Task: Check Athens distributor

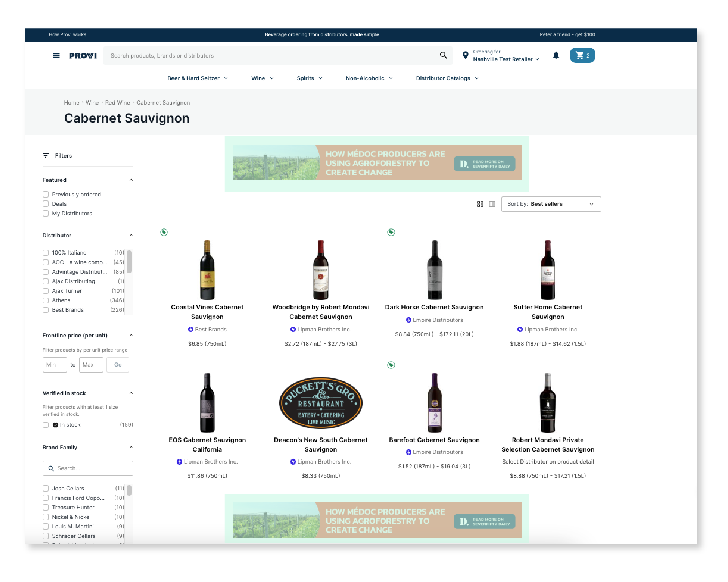Action: 46,300
